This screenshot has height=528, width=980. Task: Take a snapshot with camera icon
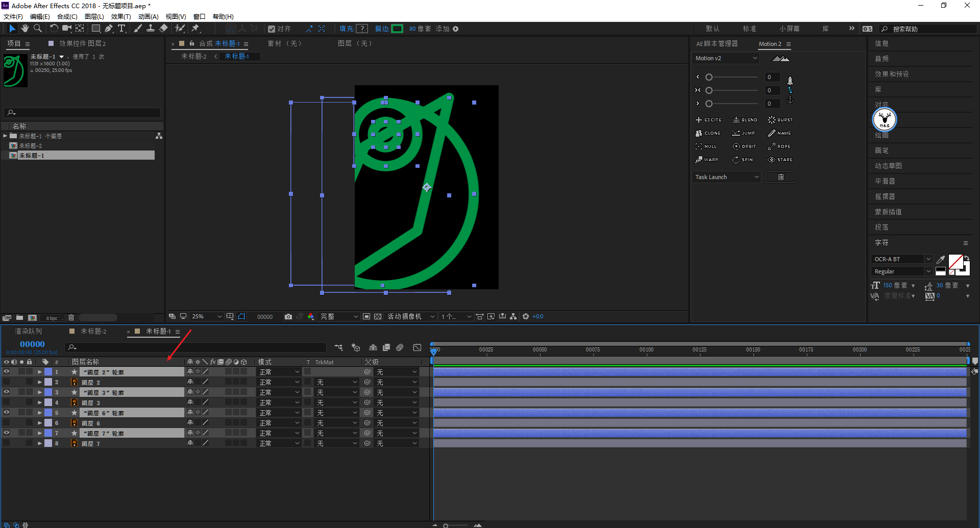288,317
